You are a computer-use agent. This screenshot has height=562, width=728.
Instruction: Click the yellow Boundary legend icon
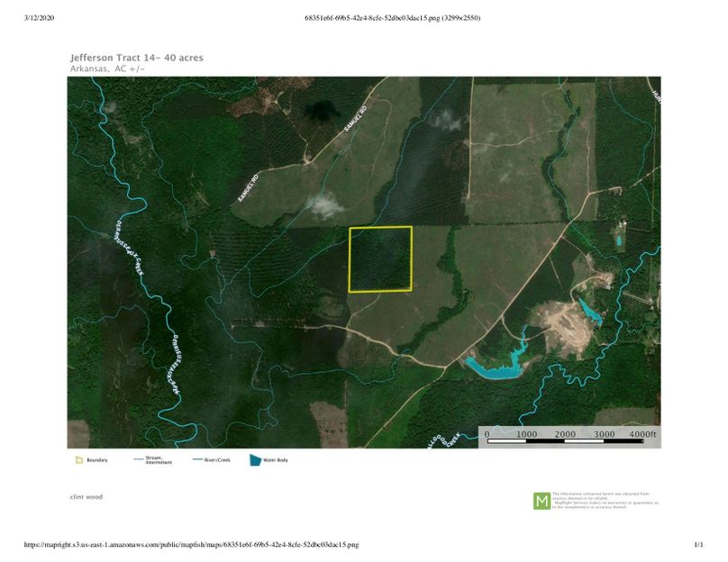[x=78, y=460]
